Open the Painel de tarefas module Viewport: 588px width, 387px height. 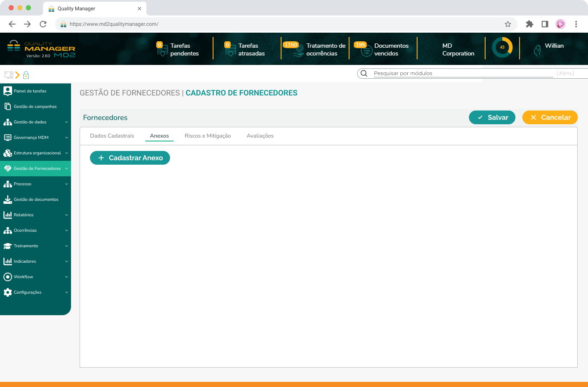[26, 91]
